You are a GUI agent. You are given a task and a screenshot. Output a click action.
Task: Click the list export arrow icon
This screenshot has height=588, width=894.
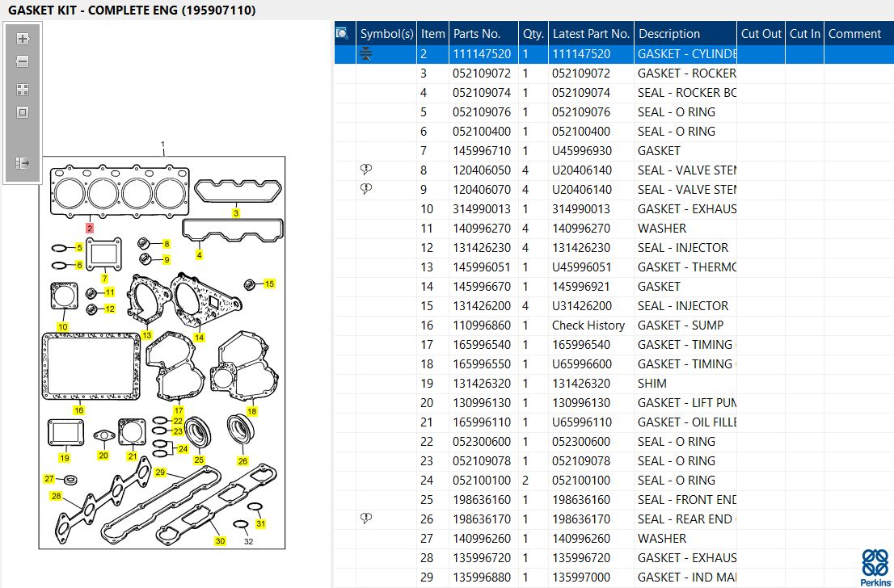[x=23, y=163]
